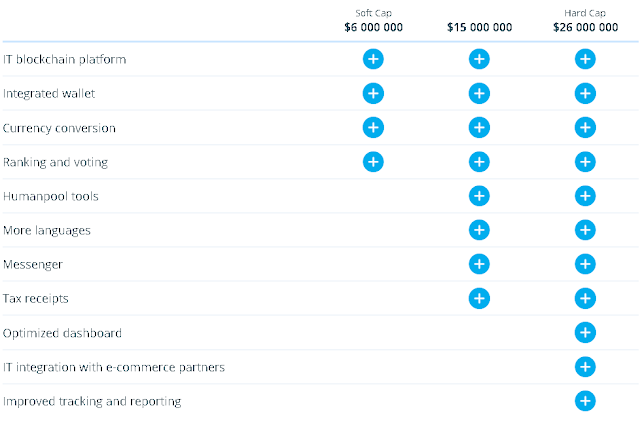The image size is (640, 431).
Task: Click the IT blockchain platform row label
Action: coord(64,60)
